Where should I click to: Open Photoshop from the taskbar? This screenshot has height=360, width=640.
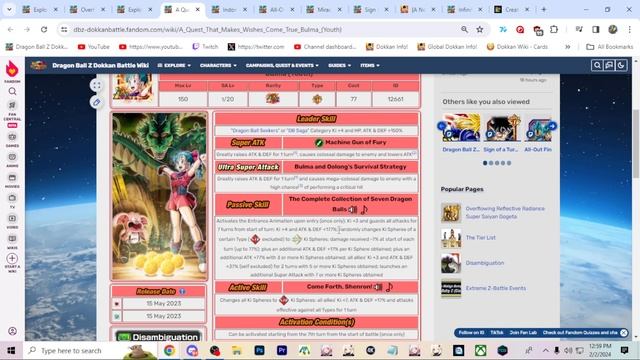259,351
